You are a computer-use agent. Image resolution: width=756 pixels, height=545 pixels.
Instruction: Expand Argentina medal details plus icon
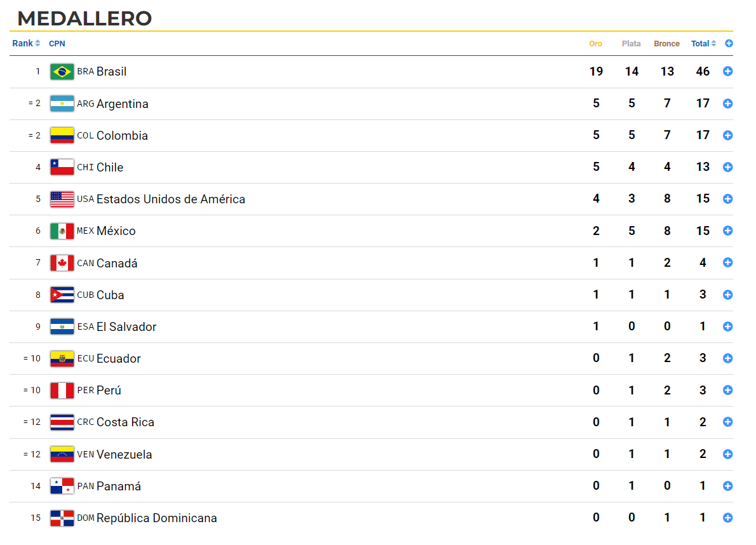click(x=727, y=103)
